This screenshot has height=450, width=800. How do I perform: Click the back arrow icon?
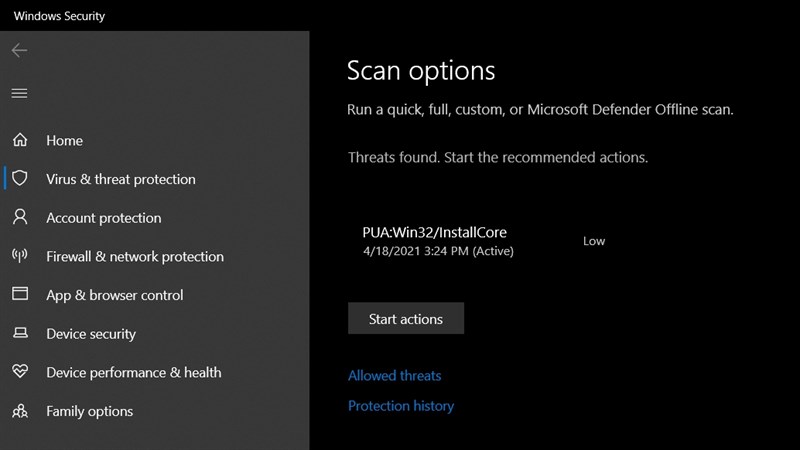pos(19,51)
